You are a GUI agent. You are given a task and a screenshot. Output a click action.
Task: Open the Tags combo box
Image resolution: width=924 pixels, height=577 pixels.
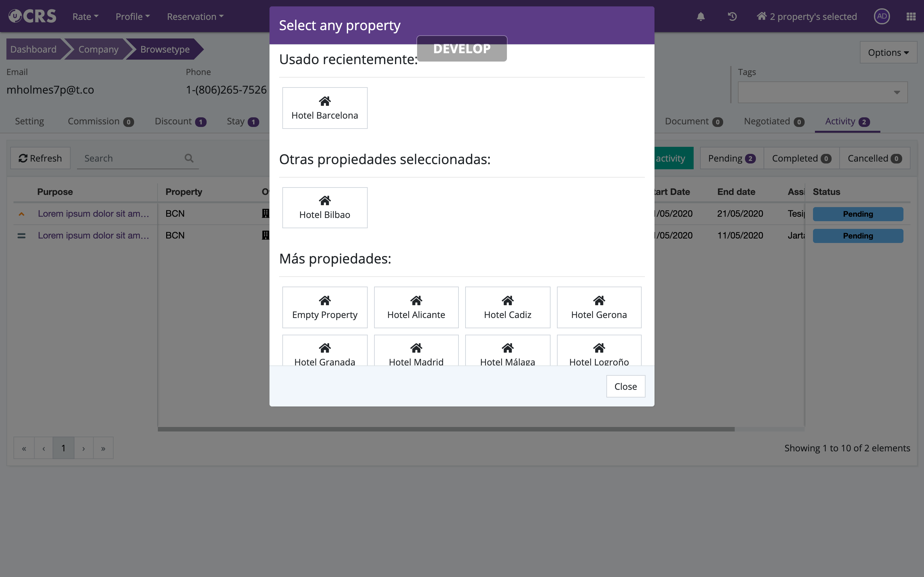822,92
